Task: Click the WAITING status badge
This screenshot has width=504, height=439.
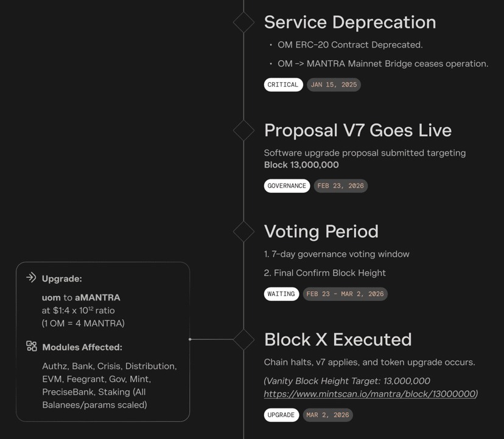Action: tap(281, 294)
